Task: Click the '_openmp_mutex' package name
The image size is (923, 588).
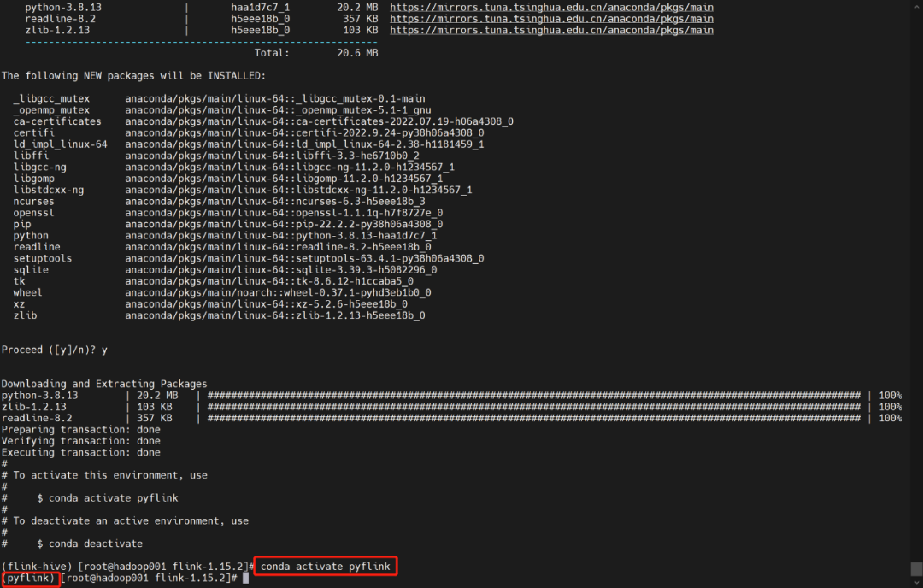Action: (52, 110)
